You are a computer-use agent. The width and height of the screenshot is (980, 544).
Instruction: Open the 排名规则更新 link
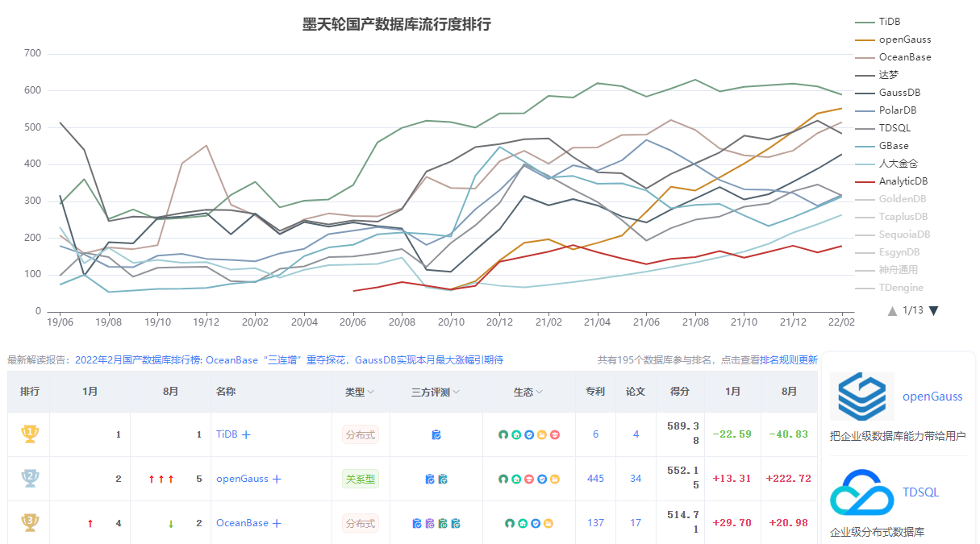tap(789, 360)
